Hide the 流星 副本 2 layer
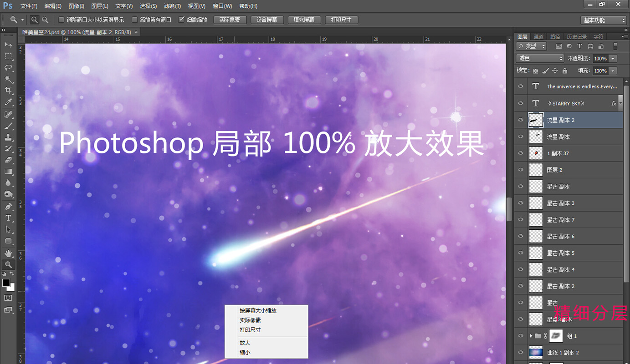Image resolution: width=630 pixels, height=364 pixels. click(x=521, y=120)
